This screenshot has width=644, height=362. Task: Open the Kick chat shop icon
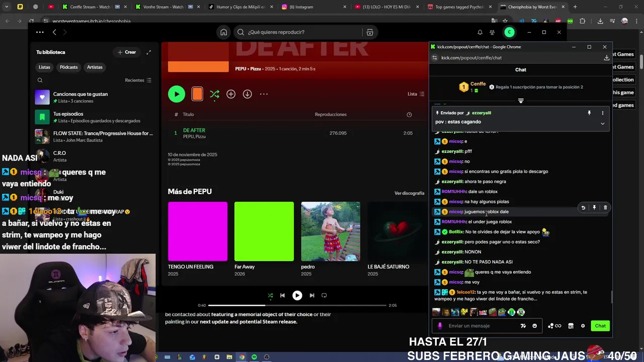tap(571, 326)
